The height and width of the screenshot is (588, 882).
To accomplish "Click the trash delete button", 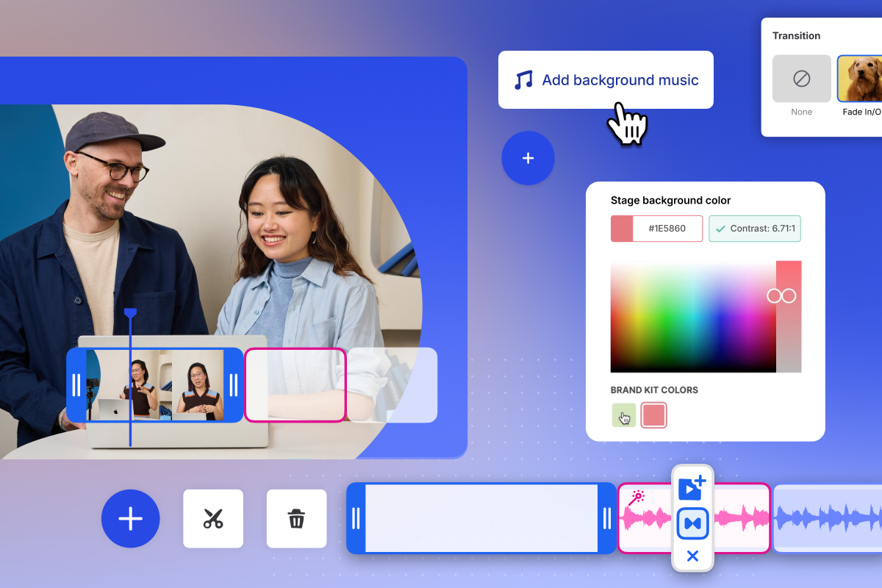I will click(x=296, y=519).
